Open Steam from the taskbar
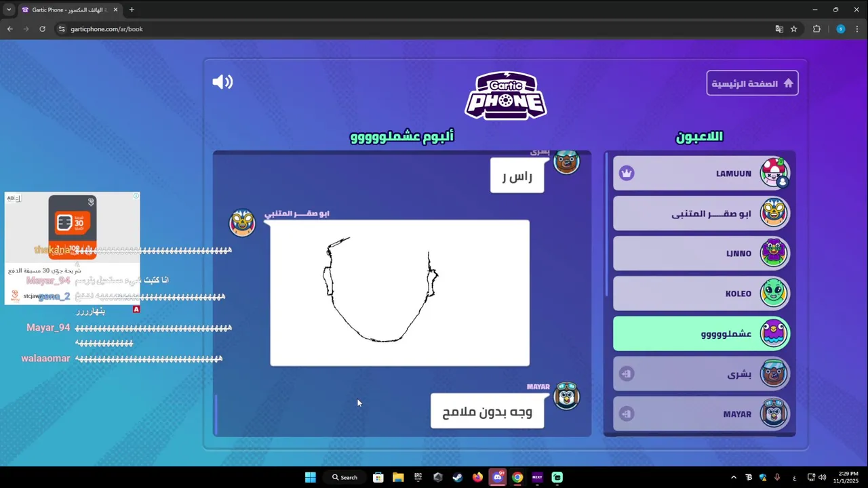This screenshot has height=488, width=868. pos(458,477)
